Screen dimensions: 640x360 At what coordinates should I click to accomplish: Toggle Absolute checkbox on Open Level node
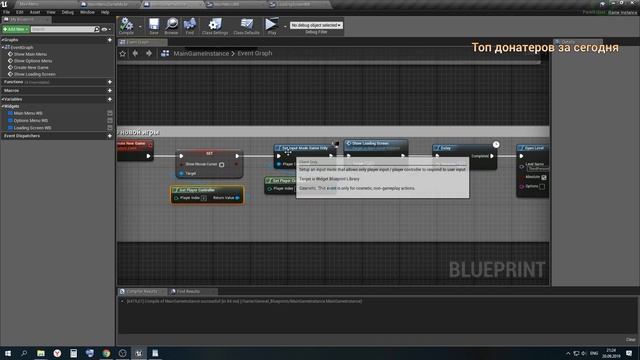tap(544, 178)
